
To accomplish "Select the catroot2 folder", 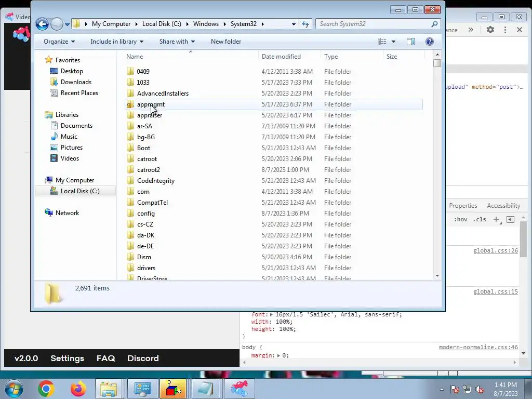I will coord(148,170).
